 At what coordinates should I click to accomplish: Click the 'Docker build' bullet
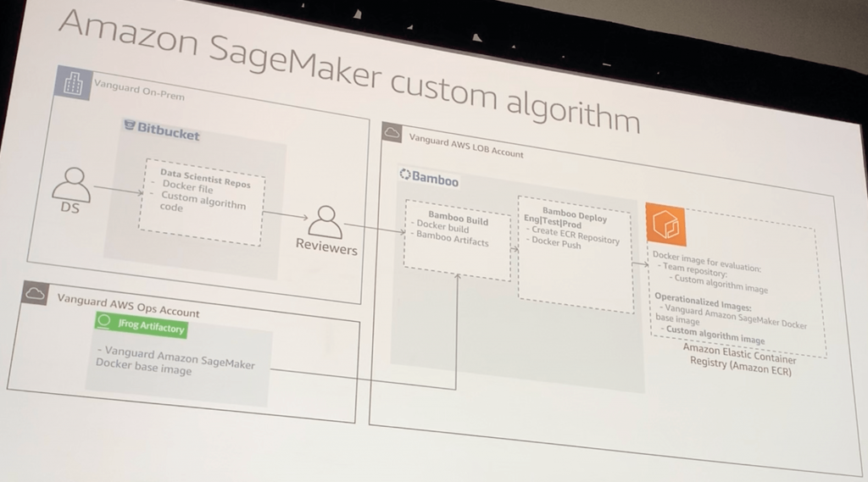[x=442, y=226]
